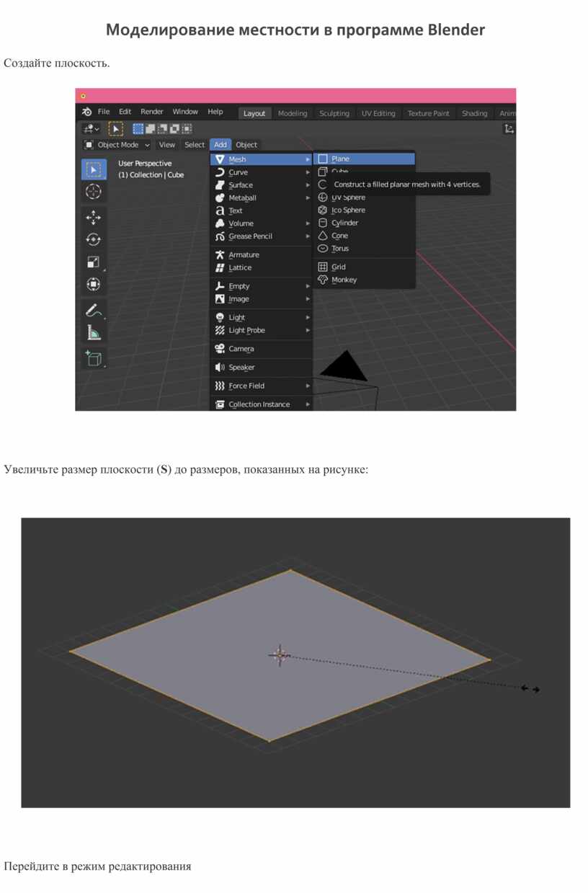Open the Edit menu
The image size is (588, 893).
click(x=125, y=112)
